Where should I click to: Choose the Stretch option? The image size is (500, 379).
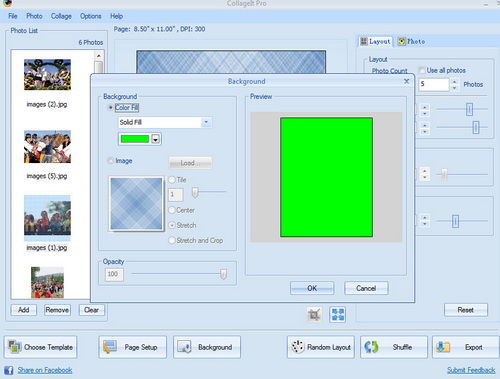(172, 225)
